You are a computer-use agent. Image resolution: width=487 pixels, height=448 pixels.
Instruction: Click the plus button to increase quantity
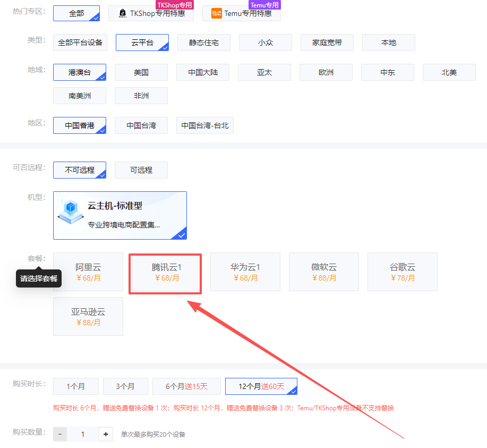point(106,434)
